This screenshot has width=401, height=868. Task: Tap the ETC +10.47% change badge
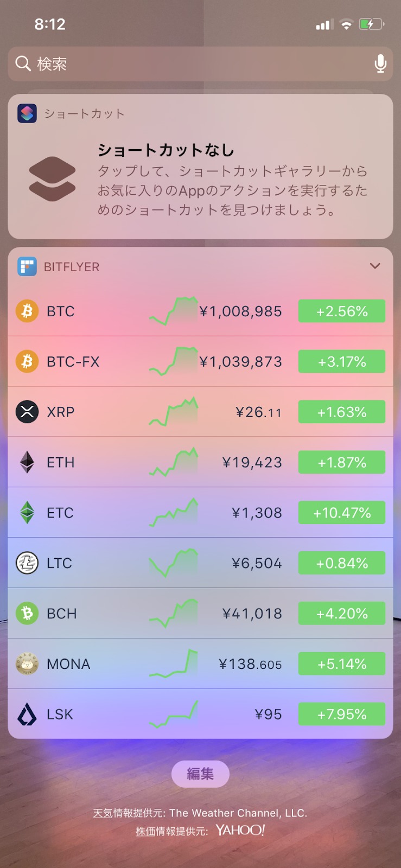(x=342, y=513)
